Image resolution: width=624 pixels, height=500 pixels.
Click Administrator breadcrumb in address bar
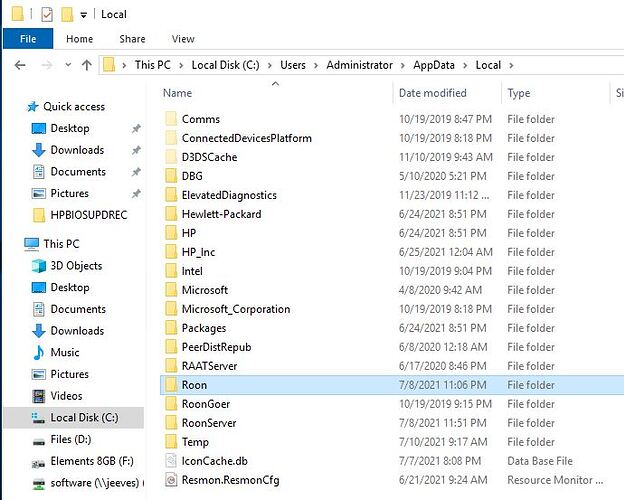[x=359, y=65]
